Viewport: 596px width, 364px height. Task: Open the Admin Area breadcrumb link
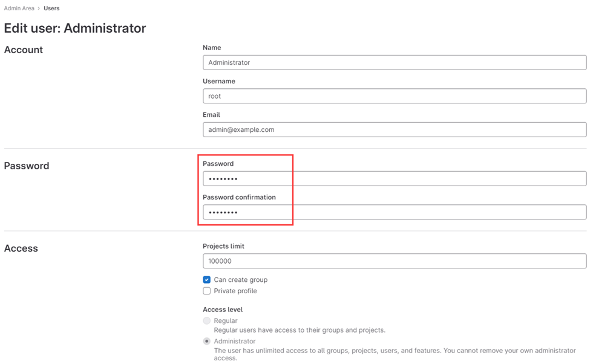tap(19, 8)
